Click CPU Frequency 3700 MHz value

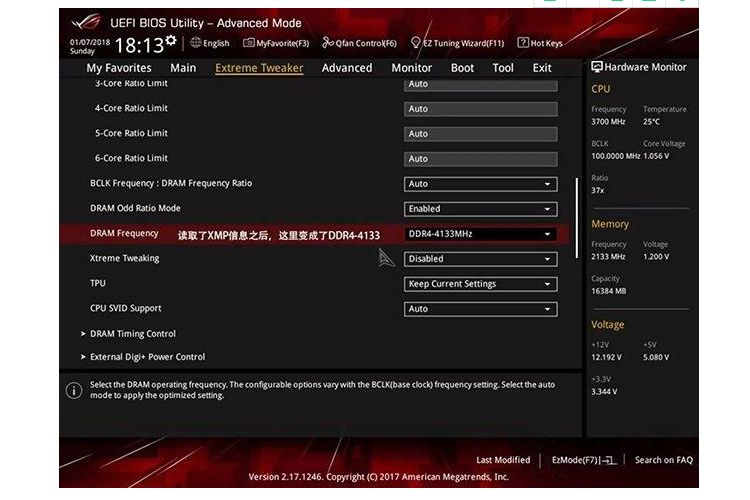[x=608, y=122]
